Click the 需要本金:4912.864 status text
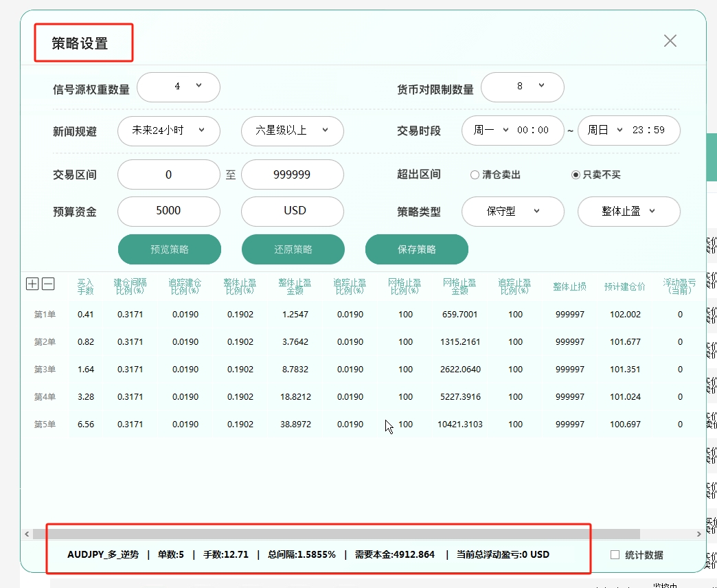The width and height of the screenshot is (717, 588). [395, 554]
